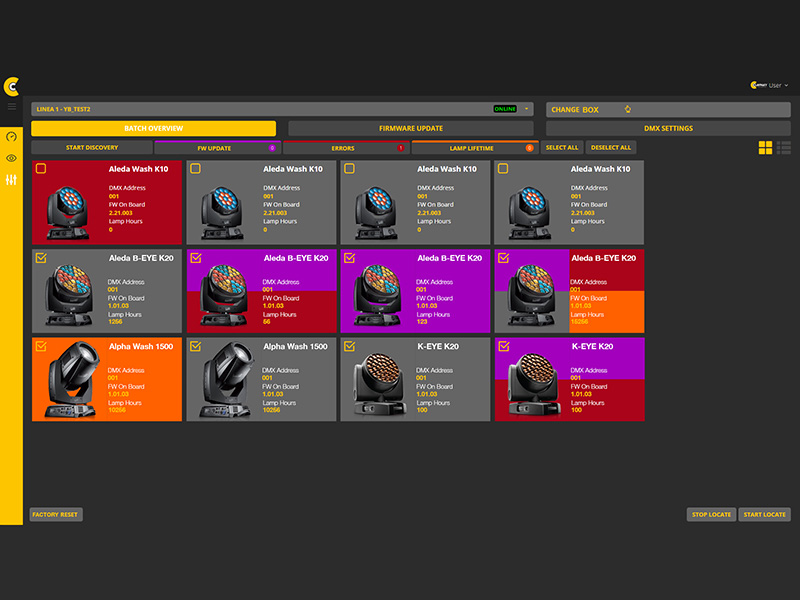Uncheck the orange Alpha Wash 1500 checkbox

[x=41, y=346]
